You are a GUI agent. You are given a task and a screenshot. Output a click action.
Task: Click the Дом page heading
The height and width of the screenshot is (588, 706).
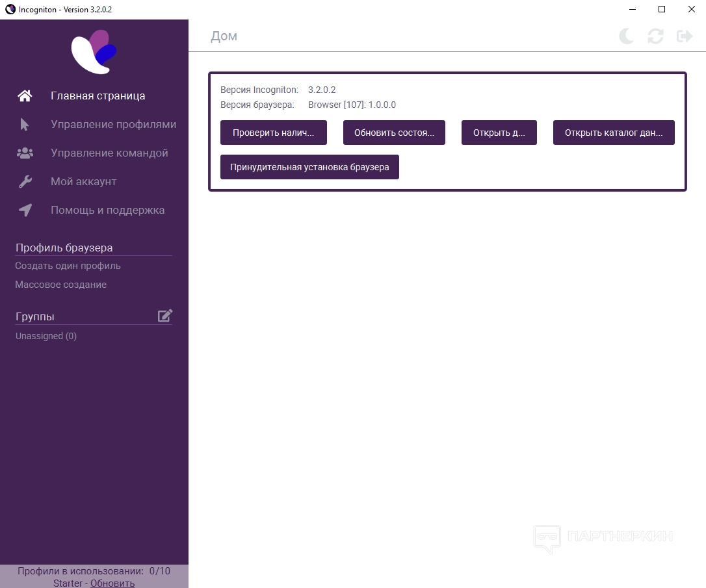coord(224,36)
